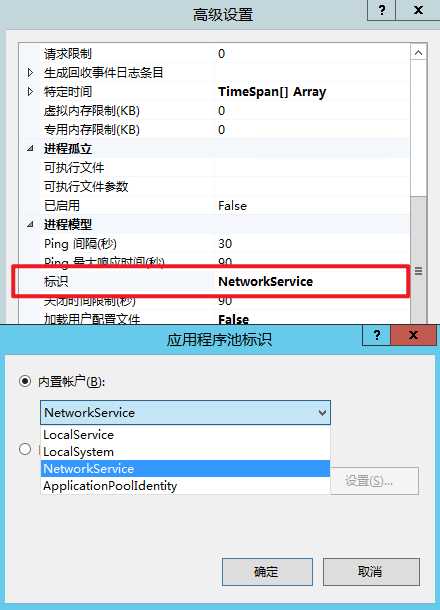
Task: Click the 0 value of 虚拟内存限制(KB)
Action: [221, 111]
